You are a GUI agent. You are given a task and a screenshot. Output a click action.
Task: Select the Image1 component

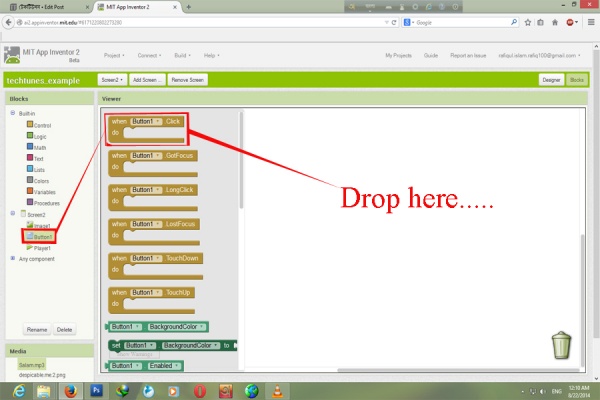pos(39,225)
